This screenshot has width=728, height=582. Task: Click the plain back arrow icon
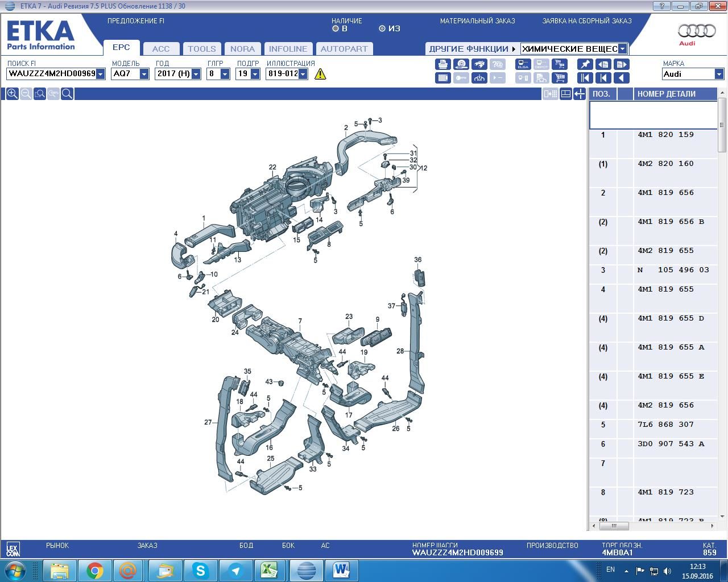pos(622,78)
